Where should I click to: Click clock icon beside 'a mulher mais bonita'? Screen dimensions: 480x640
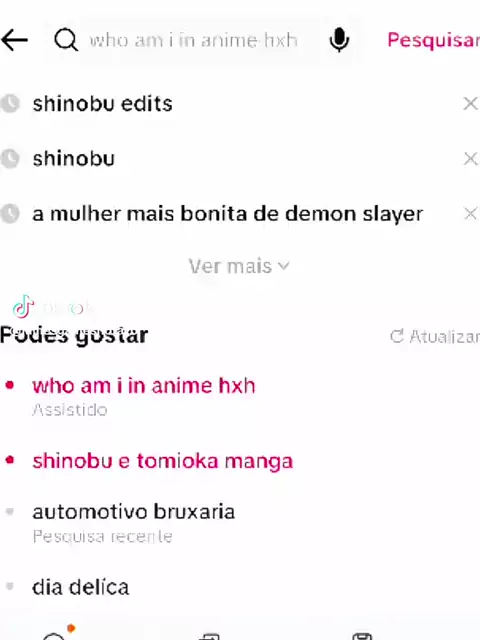[10, 213]
